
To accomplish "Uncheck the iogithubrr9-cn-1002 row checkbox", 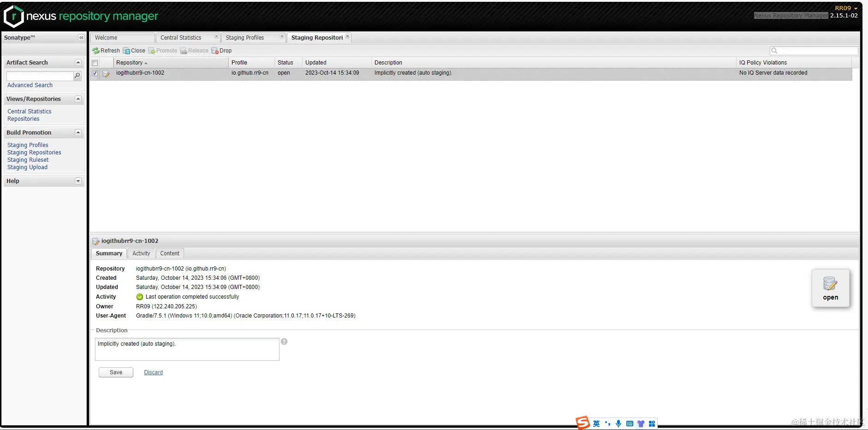I will click(x=95, y=73).
